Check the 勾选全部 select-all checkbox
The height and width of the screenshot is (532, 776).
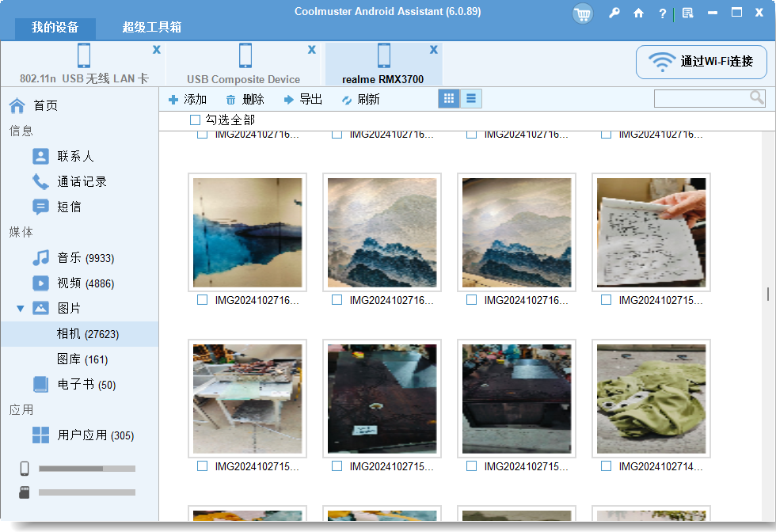(195, 120)
